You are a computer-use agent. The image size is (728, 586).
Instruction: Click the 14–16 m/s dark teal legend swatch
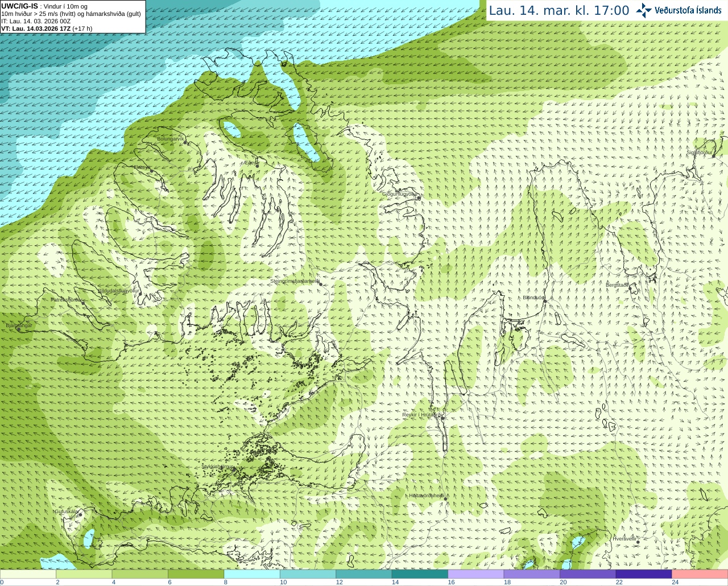(x=420, y=574)
